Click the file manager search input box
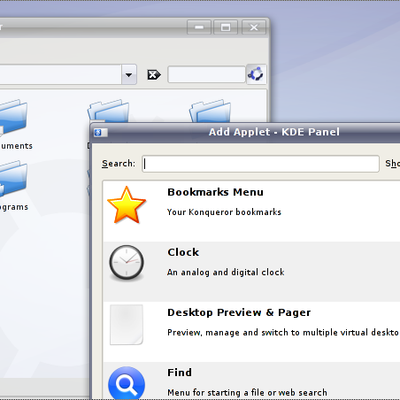 (x=207, y=74)
